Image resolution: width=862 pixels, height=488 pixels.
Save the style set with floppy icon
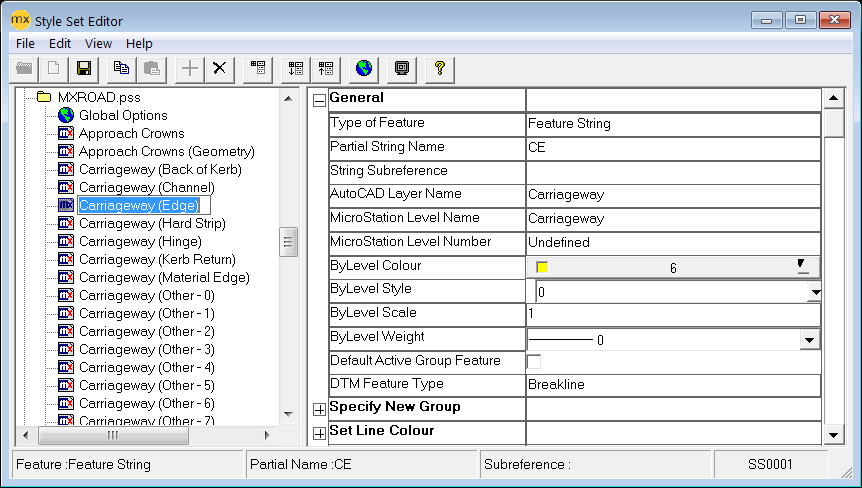84,69
